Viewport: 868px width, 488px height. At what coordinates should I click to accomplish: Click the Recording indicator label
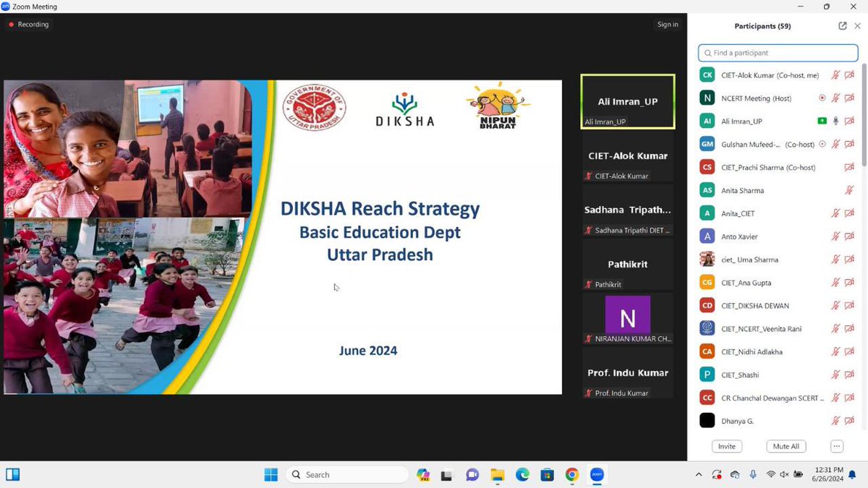tap(29, 25)
